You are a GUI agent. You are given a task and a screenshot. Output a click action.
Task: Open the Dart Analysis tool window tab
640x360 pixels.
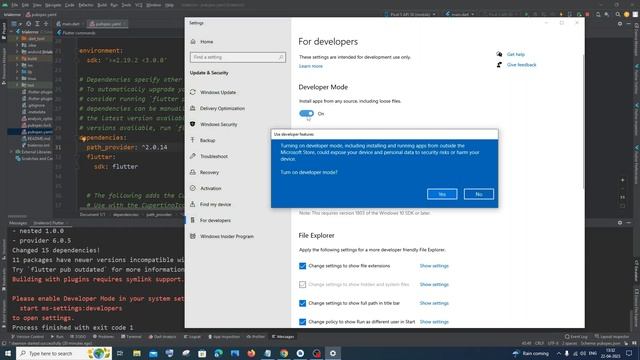(x=162, y=337)
